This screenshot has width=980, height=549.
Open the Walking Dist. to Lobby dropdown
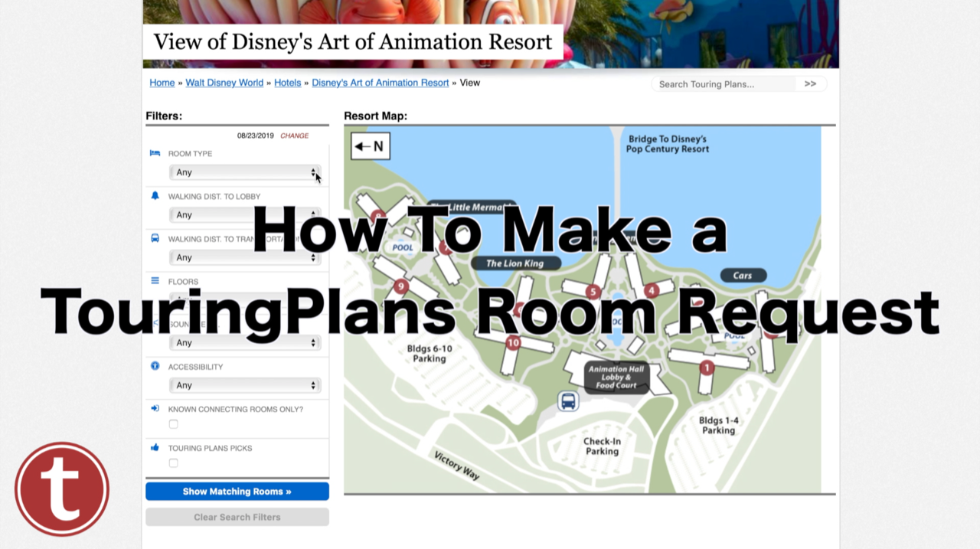pyautogui.click(x=244, y=214)
